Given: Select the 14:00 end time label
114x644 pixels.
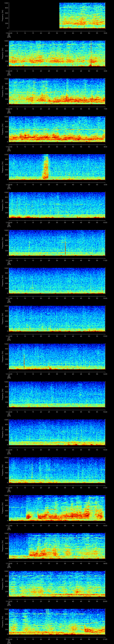Looking at the screenshot, I should 105,374.
